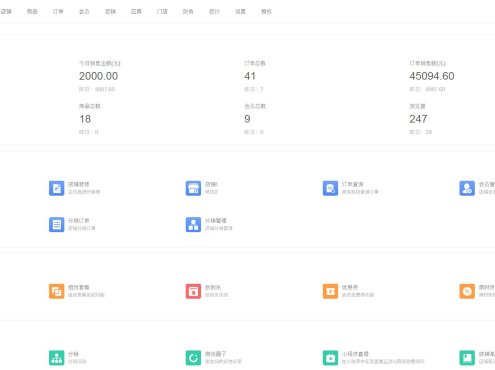Open the 门店 navigation item
495x370 pixels.
coord(162,11)
